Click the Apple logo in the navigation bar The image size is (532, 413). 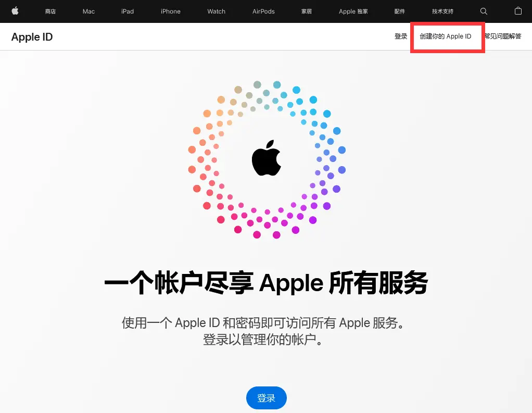pyautogui.click(x=15, y=11)
